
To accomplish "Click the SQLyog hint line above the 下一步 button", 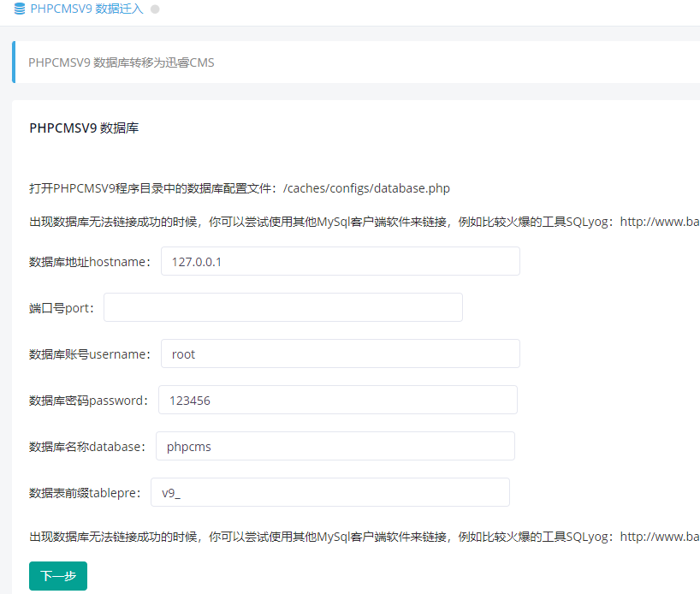I will [x=365, y=537].
